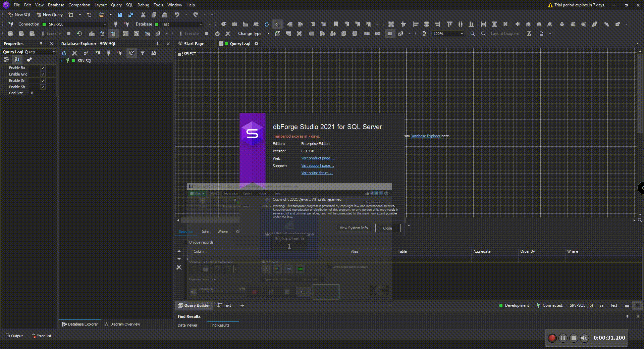
Task: Click the blue Save icon
Action: tap(120, 15)
